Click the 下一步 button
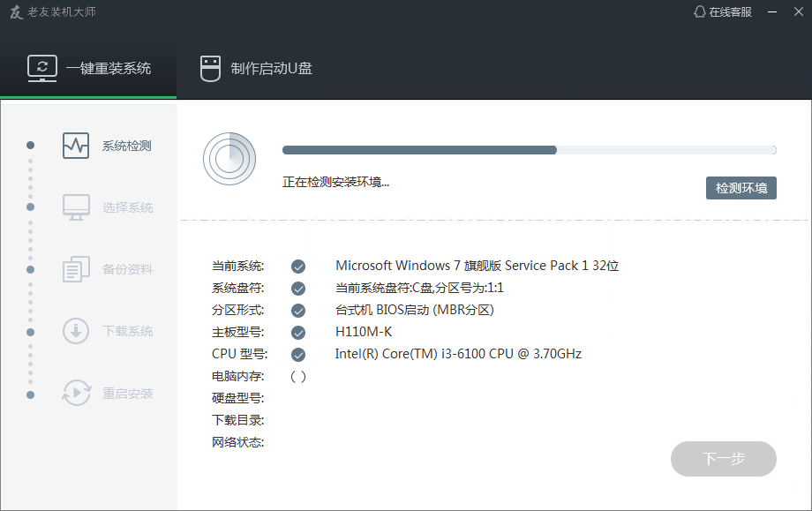Screen dimensions: 812x511 [x=724, y=459]
